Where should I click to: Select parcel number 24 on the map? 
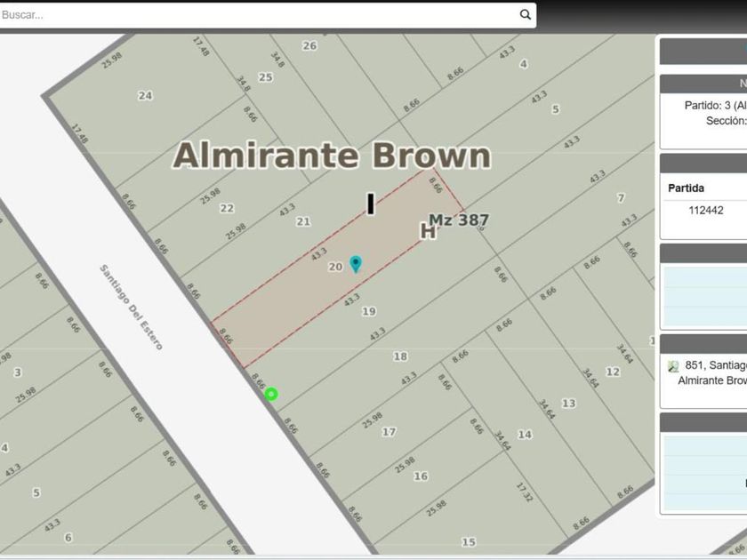145,96
